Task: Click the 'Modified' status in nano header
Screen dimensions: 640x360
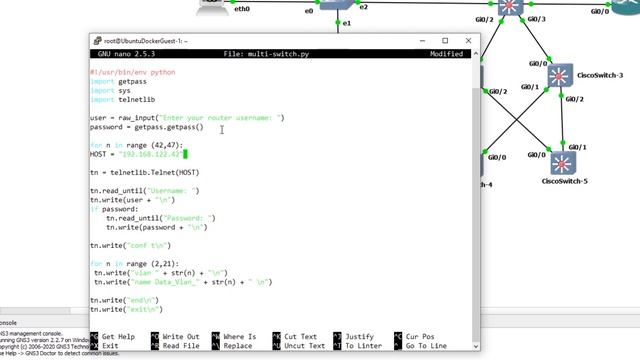Action: click(447, 54)
